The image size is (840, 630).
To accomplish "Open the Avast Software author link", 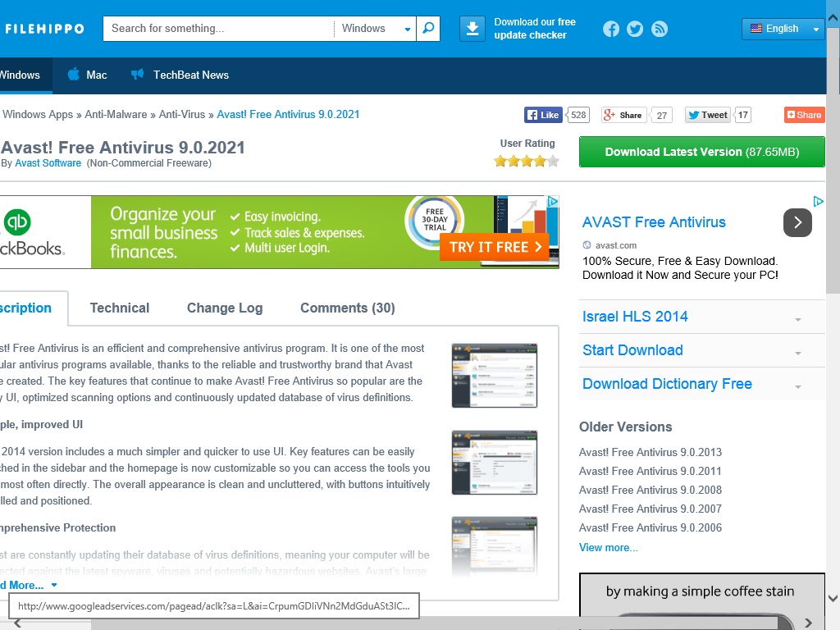I will [x=48, y=163].
